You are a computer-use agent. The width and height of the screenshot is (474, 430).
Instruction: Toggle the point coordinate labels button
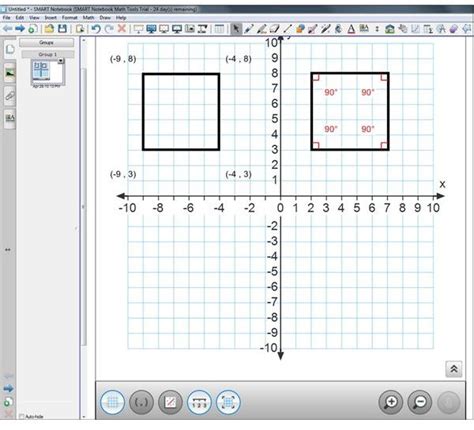coord(141,403)
